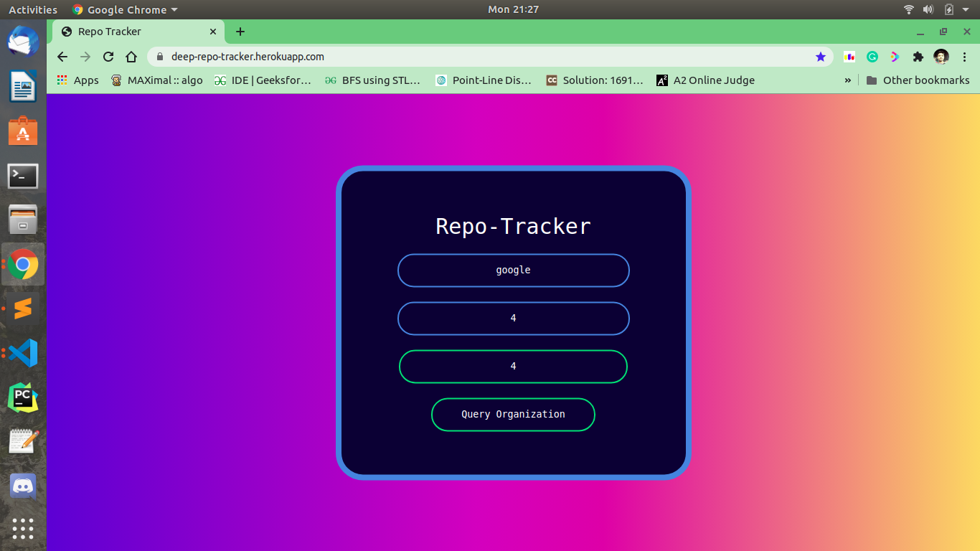Click the forward navigation arrow
The height and width of the screenshot is (551, 980).
[x=85, y=57]
